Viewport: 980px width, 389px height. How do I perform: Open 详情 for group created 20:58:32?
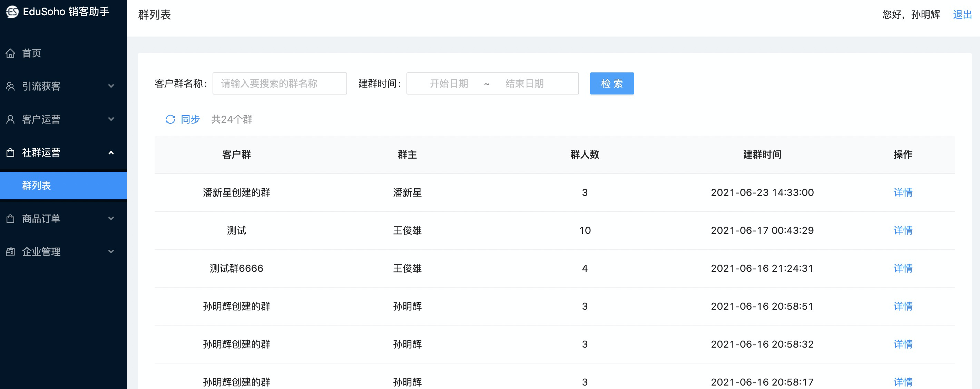903,344
